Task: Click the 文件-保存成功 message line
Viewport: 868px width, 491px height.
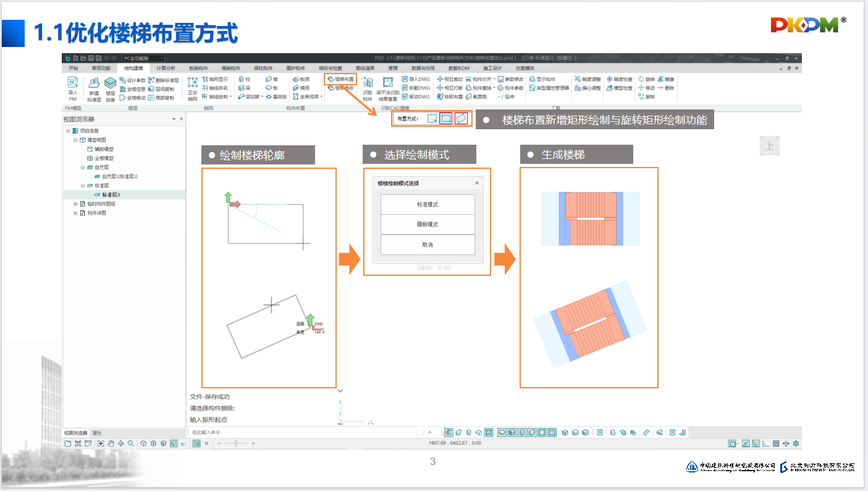Action: pyautogui.click(x=211, y=397)
